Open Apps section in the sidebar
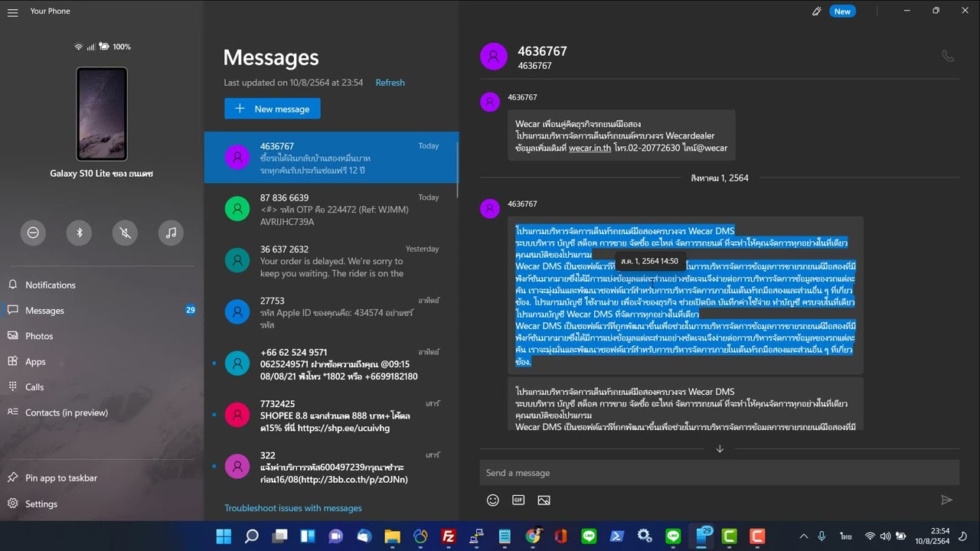The width and height of the screenshot is (980, 551). click(101, 361)
